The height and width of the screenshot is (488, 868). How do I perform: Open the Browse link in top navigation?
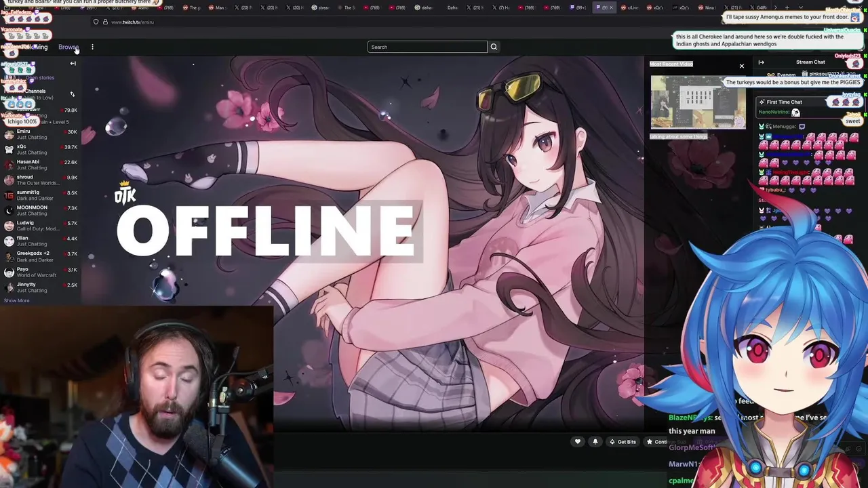point(68,47)
